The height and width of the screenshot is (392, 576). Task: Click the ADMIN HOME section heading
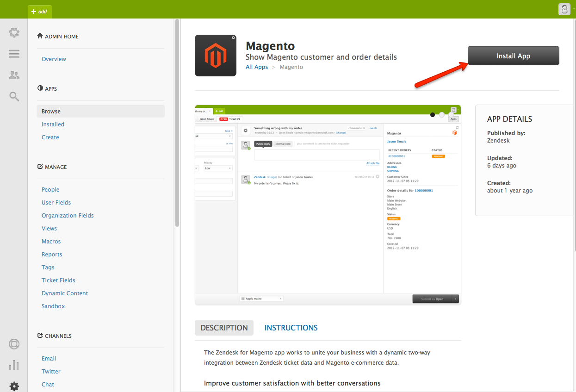tap(58, 37)
